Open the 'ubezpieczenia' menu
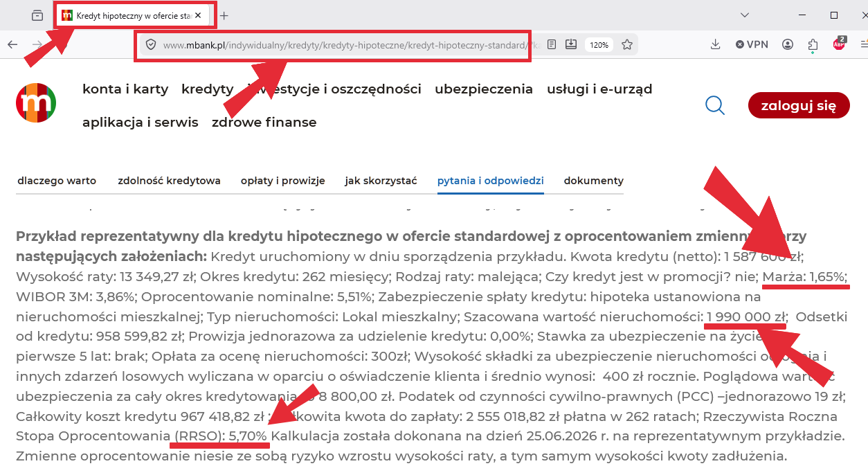This screenshot has width=868, height=466. (x=484, y=89)
